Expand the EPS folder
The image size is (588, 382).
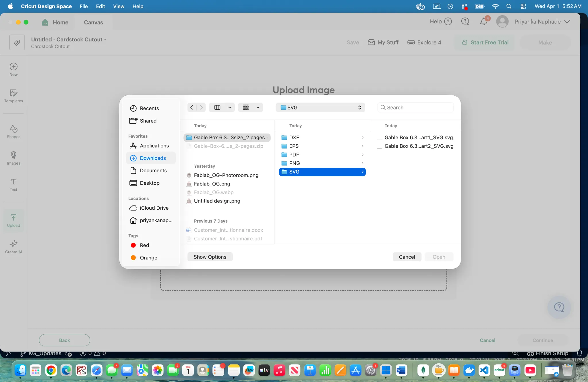[x=363, y=146]
